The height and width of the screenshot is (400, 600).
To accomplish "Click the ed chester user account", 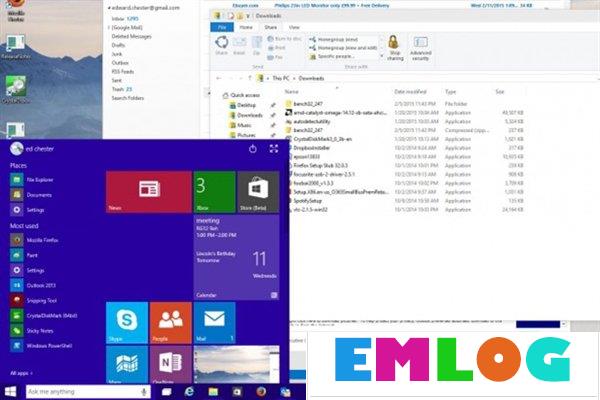I will pyautogui.click(x=32, y=149).
